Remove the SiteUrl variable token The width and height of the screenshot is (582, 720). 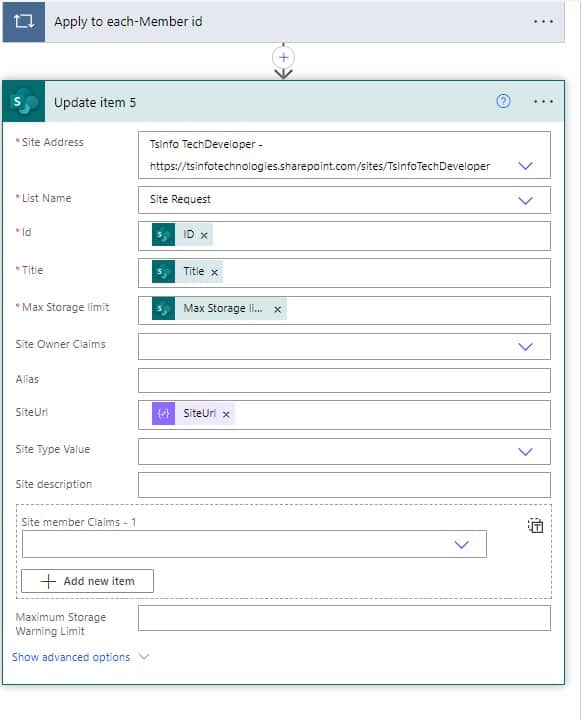click(226, 414)
